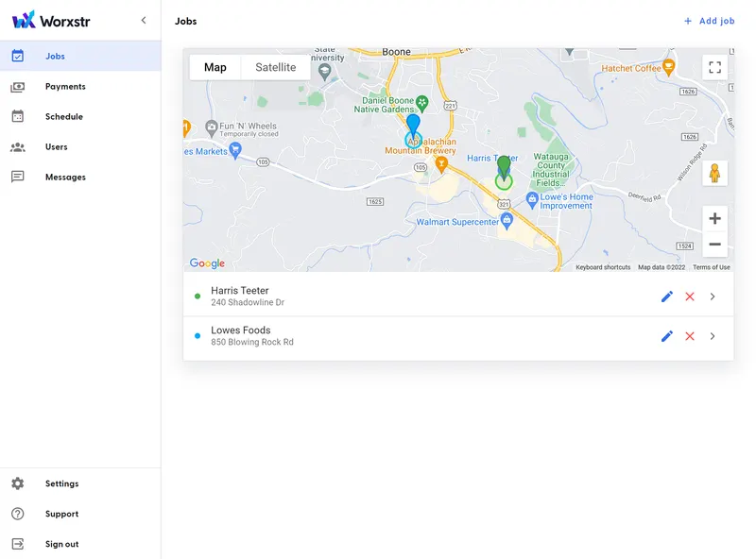Toggle fullscreen map view

715,67
